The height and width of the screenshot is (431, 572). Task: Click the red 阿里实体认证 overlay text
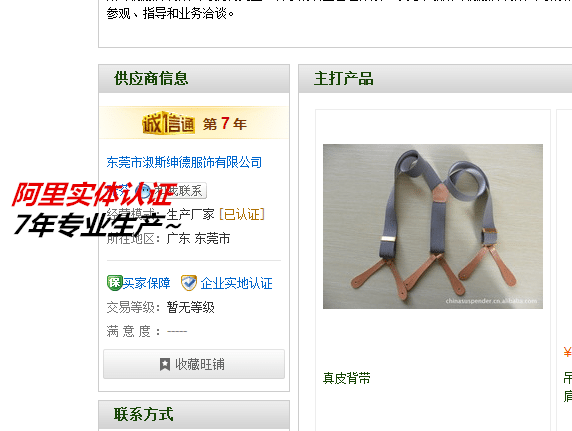coord(94,194)
